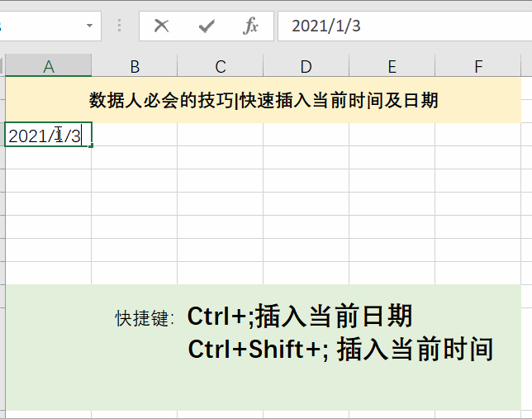
Task: Expand the Name Box dropdown arrow
Action: [x=89, y=26]
